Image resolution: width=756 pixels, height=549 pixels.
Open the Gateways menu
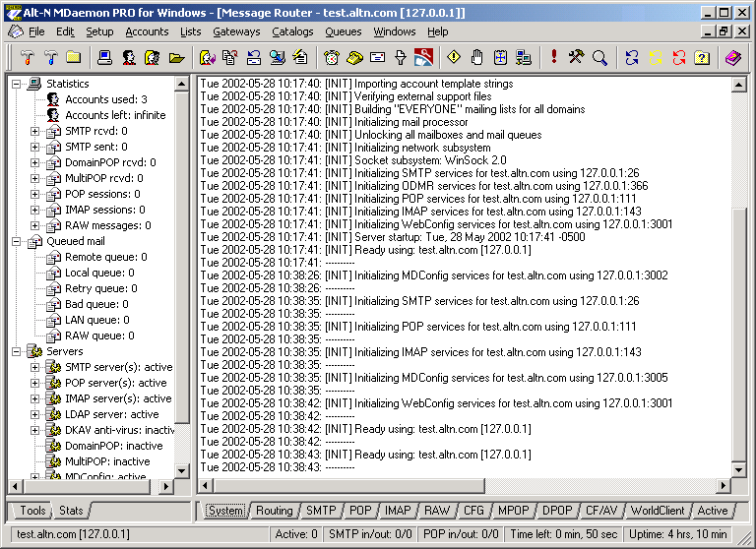click(236, 31)
